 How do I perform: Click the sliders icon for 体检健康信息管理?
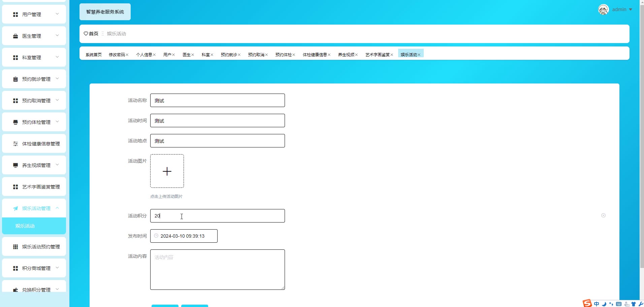click(x=15, y=144)
